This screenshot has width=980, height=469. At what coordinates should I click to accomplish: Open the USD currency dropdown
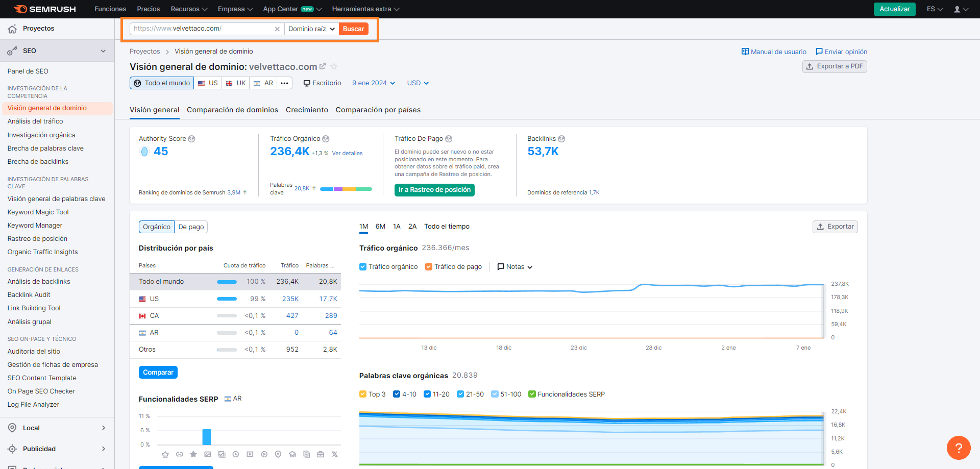coord(417,83)
